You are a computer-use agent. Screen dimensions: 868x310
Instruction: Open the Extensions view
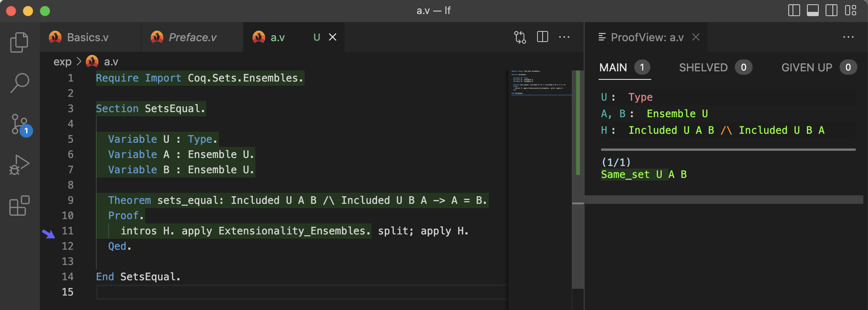tap(20, 206)
